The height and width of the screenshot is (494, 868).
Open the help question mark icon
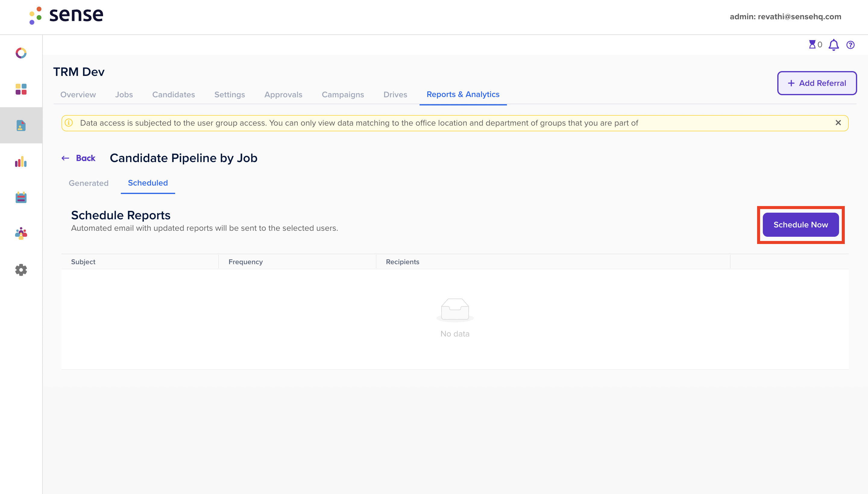850,45
